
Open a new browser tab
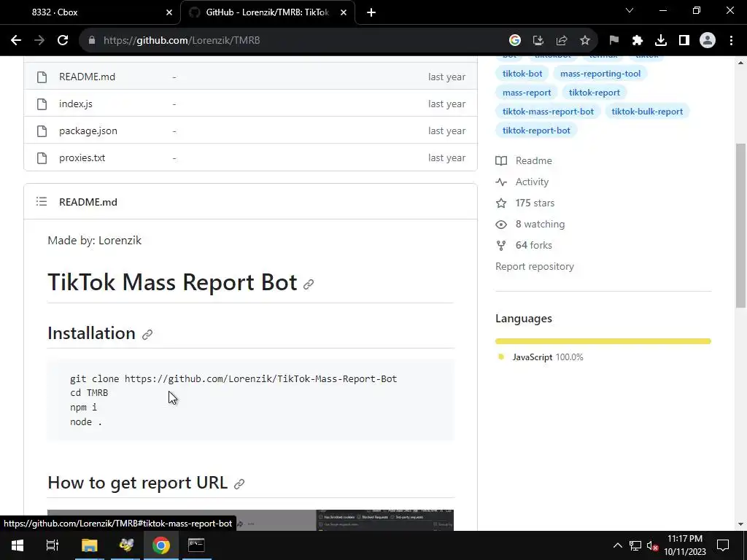tap(371, 13)
